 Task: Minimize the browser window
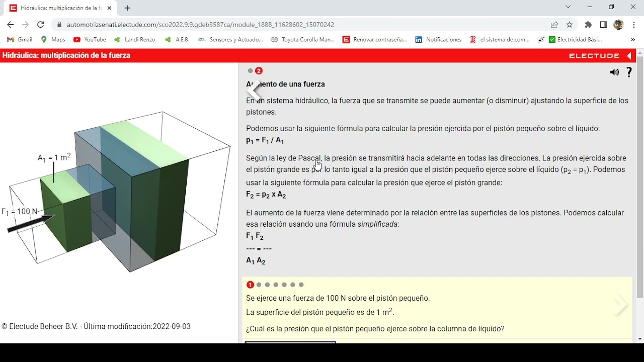[590, 7]
